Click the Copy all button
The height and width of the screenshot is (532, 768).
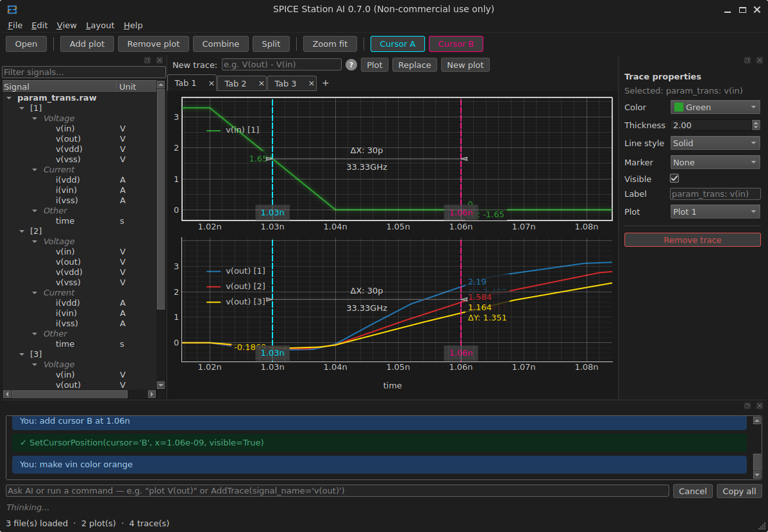[739, 491]
